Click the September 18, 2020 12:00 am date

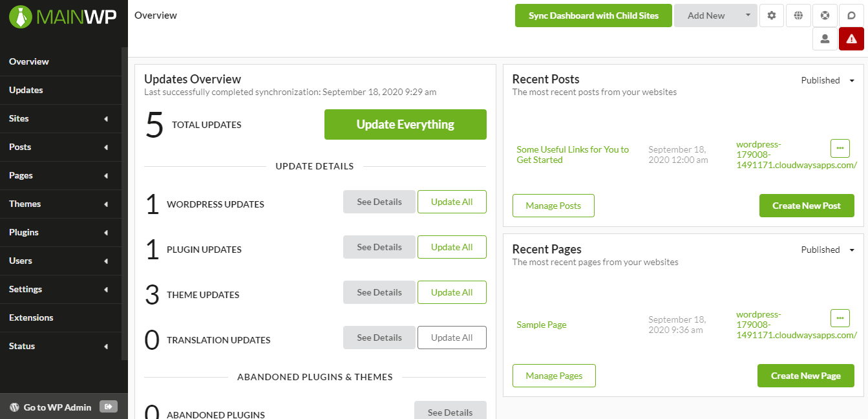tap(679, 155)
